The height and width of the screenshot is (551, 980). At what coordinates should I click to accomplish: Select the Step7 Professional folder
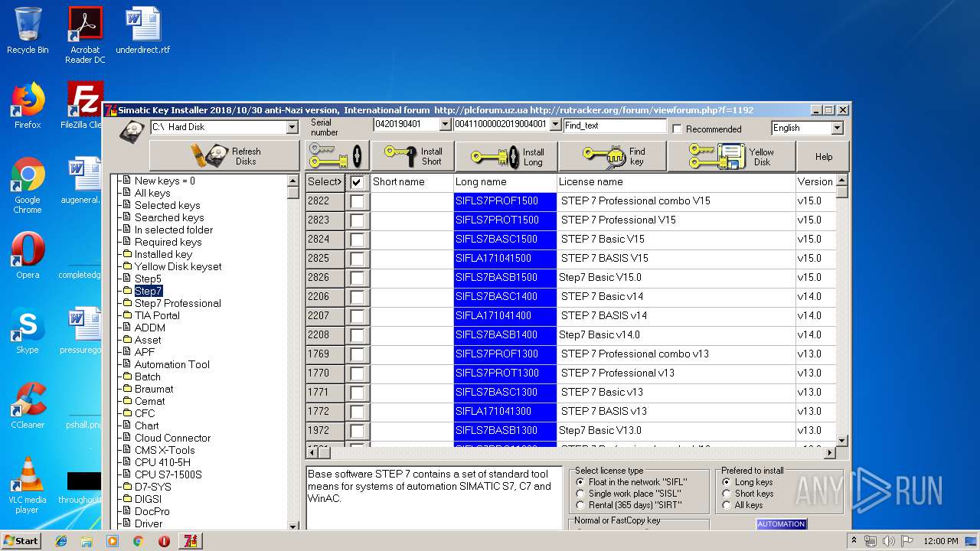[x=178, y=303]
